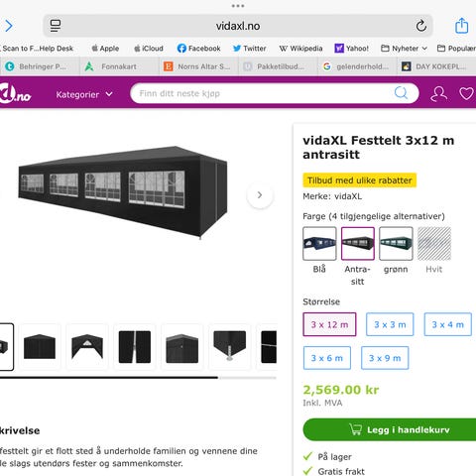This screenshot has height=476, width=476.
Task: Select size 3 x 3 m
Action: pyautogui.click(x=390, y=324)
